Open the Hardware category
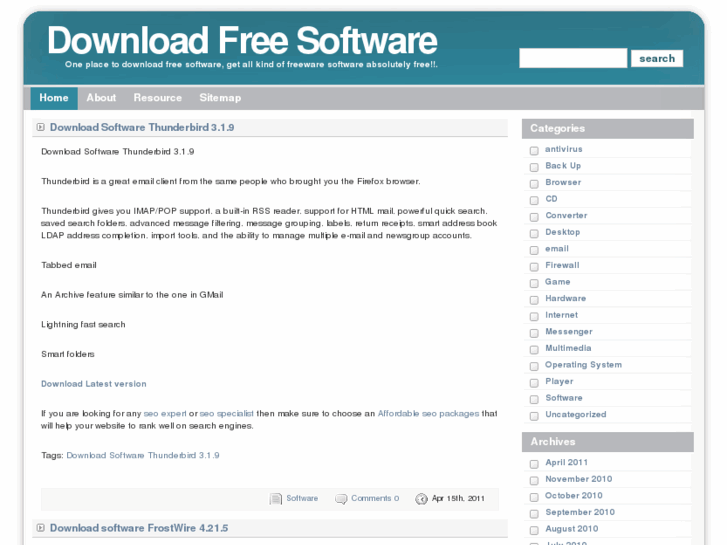The height and width of the screenshot is (545, 727). [566, 298]
